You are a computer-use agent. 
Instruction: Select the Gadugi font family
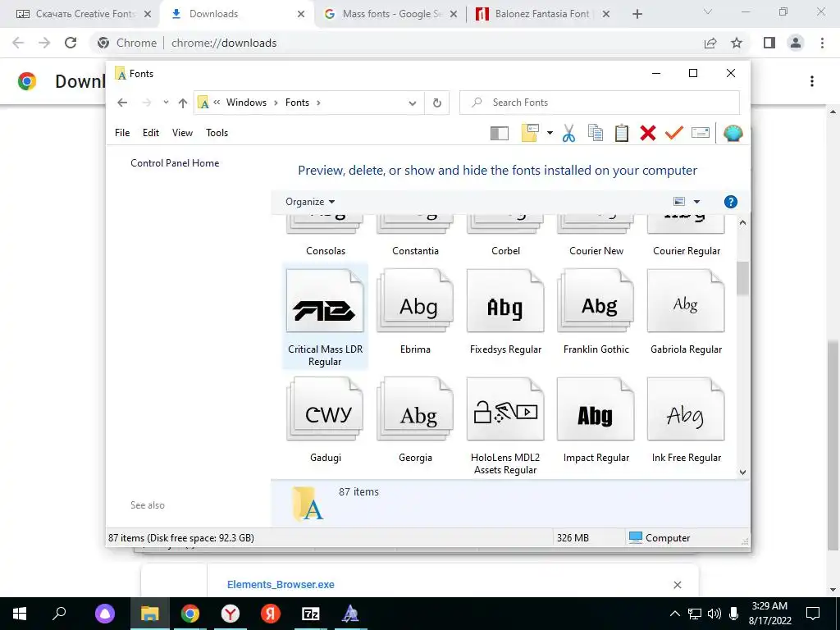tap(325, 420)
